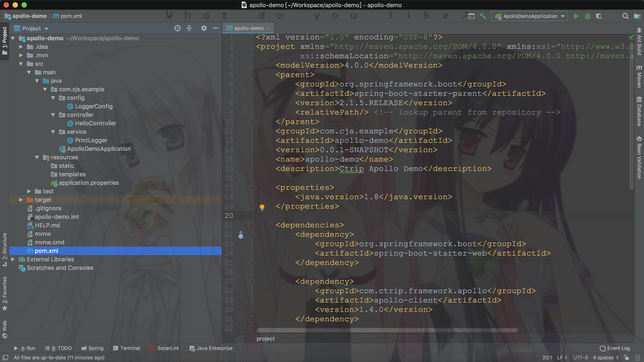This screenshot has width=644, height=362.
Task: Toggle the Web side tab
Action: 4,329
